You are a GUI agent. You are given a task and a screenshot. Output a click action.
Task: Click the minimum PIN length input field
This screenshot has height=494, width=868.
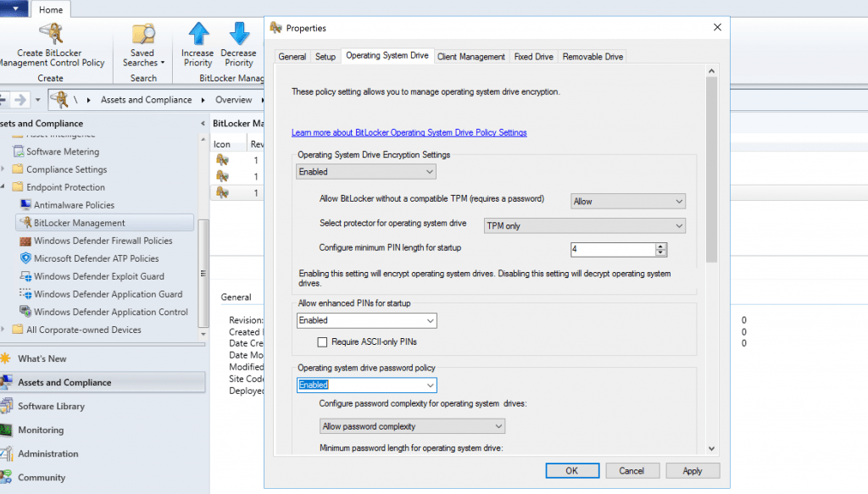[613, 249]
